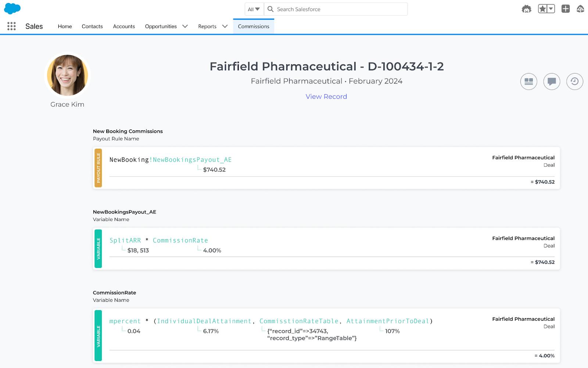This screenshot has height=368, width=588.
Task: Click the 107% prior attainment value
Action: (x=392, y=331)
